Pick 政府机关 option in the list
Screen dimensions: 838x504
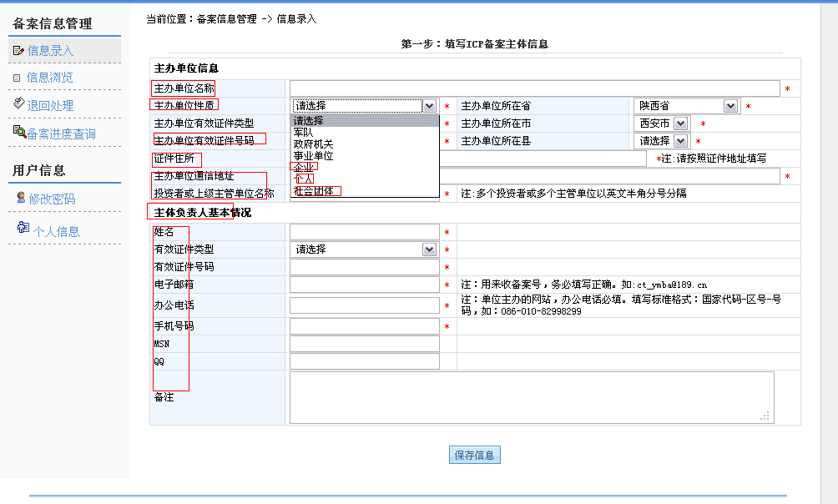click(x=313, y=144)
